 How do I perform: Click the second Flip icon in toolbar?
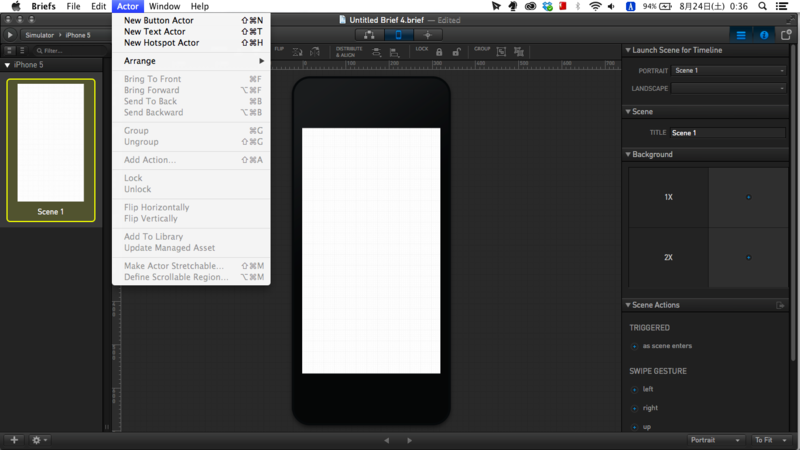315,52
